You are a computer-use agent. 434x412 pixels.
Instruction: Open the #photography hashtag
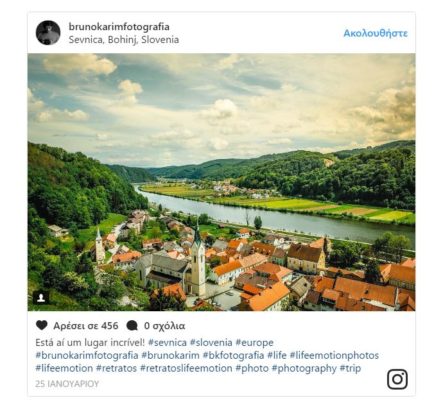(304, 368)
